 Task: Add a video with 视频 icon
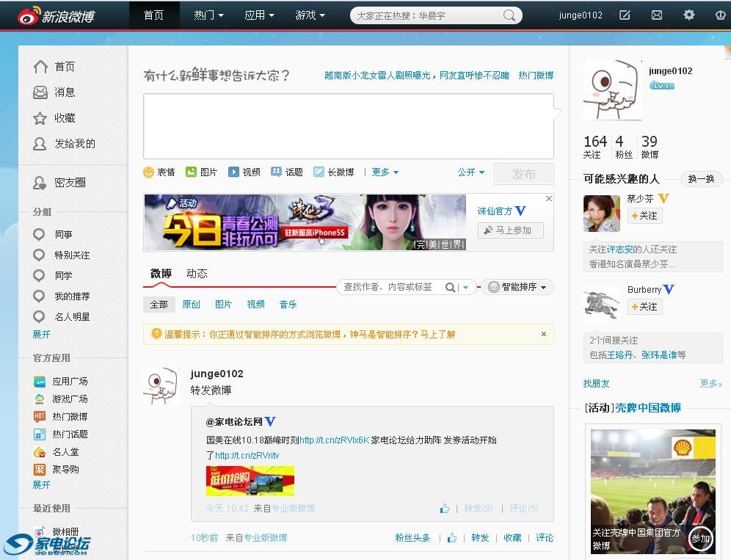point(244,172)
